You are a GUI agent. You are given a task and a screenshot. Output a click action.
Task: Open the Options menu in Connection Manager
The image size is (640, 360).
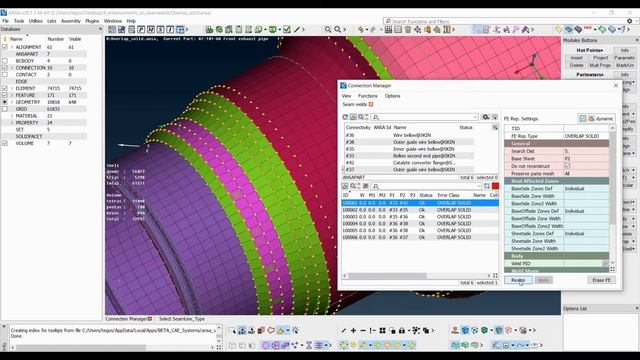(392, 96)
